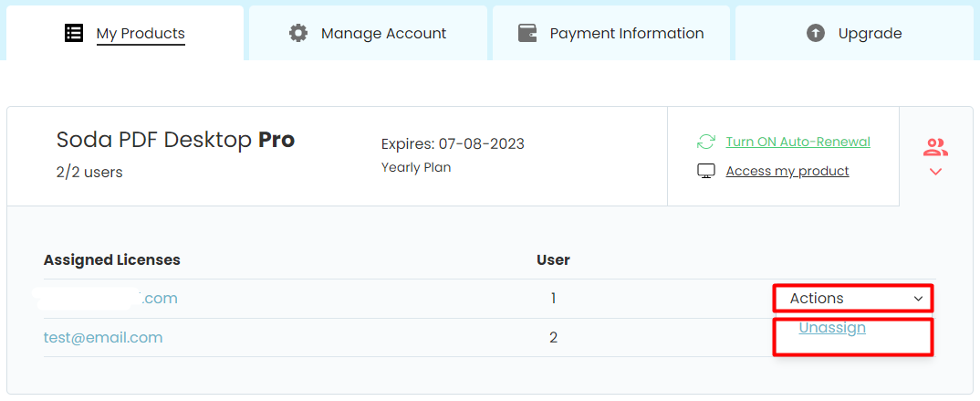Click the Expires: 07-08-2023 text

(x=454, y=144)
